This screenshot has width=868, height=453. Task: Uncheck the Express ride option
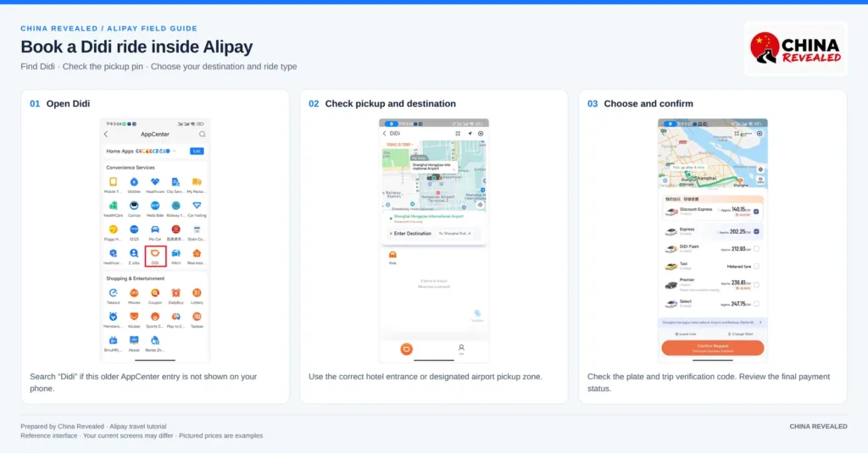(x=756, y=231)
